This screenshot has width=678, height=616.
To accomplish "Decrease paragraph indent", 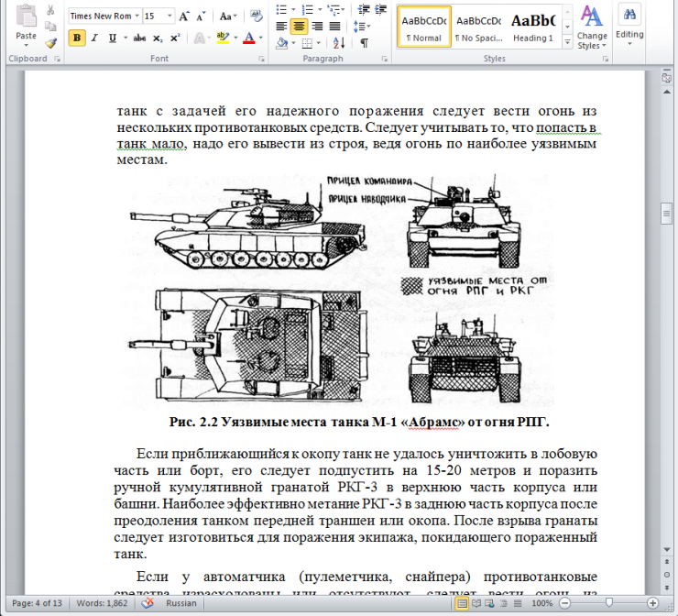I will click(x=364, y=9).
